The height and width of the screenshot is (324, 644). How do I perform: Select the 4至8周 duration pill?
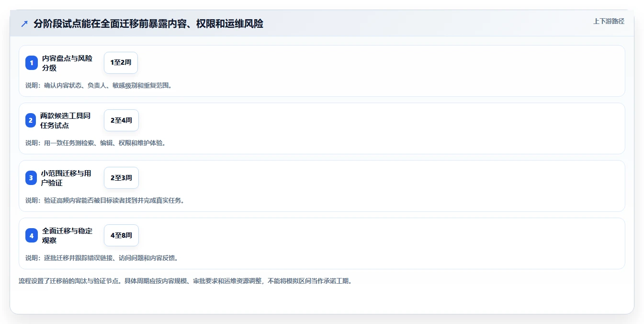(x=121, y=235)
